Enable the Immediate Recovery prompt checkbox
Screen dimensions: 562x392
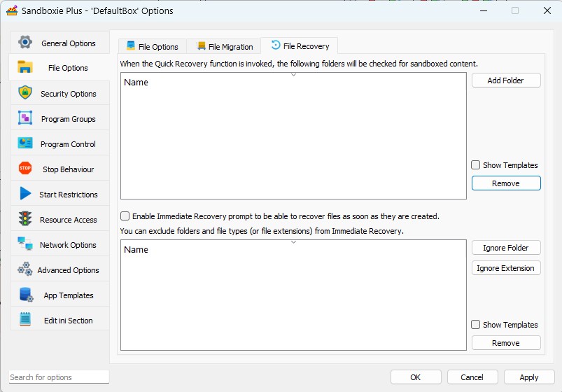(x=125, y=216)
